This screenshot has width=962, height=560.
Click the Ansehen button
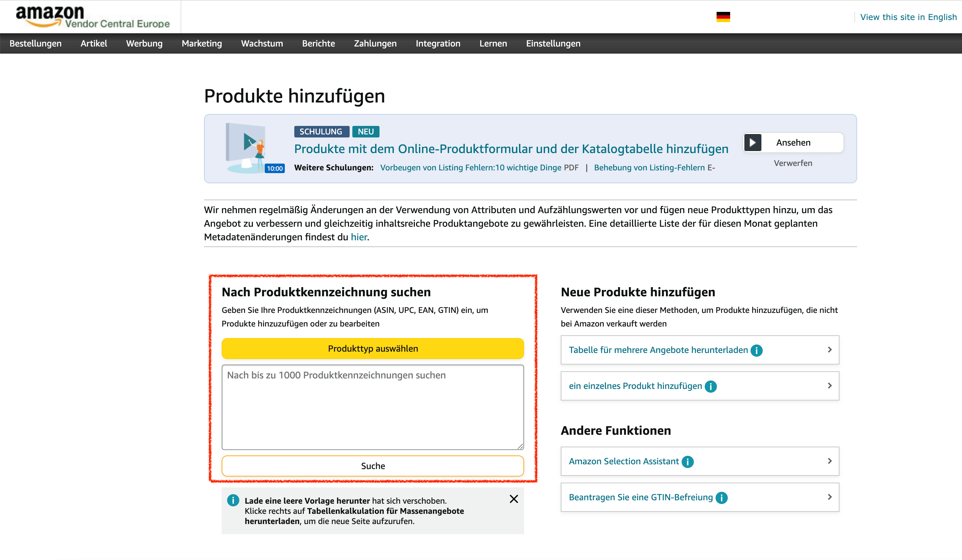tap(793, 143)
